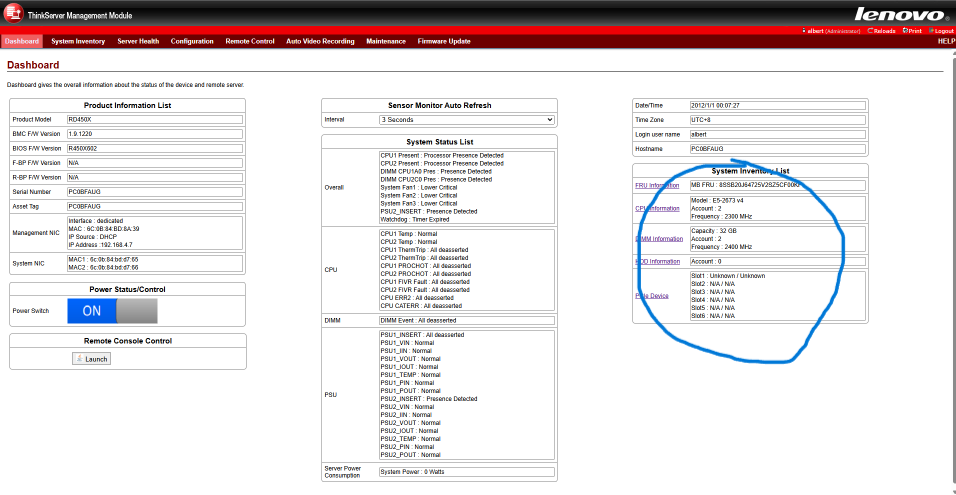Click the Serial Number field
956x495 pixels.
click(x=155, y=192)
